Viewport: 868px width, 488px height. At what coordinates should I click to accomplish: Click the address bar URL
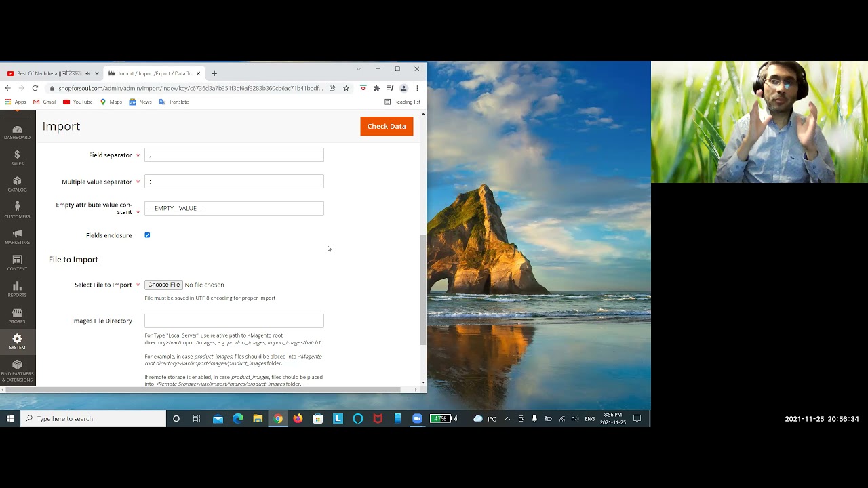[190, 88]
